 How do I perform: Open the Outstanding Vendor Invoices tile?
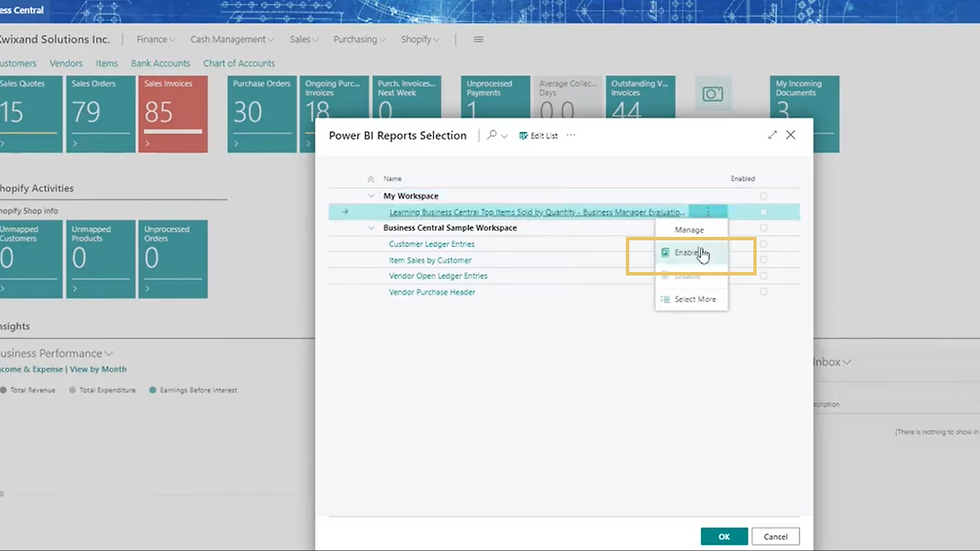click(x=641, y=97)
